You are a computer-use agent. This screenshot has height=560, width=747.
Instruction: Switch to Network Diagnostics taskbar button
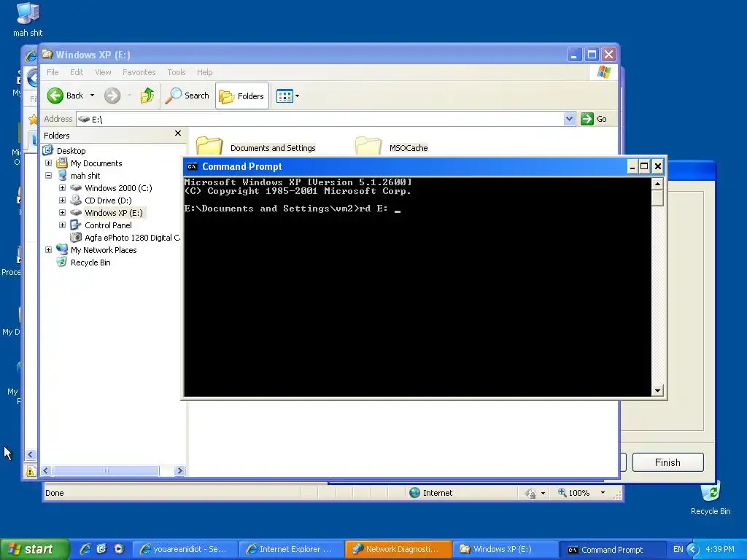click(398, 549)
